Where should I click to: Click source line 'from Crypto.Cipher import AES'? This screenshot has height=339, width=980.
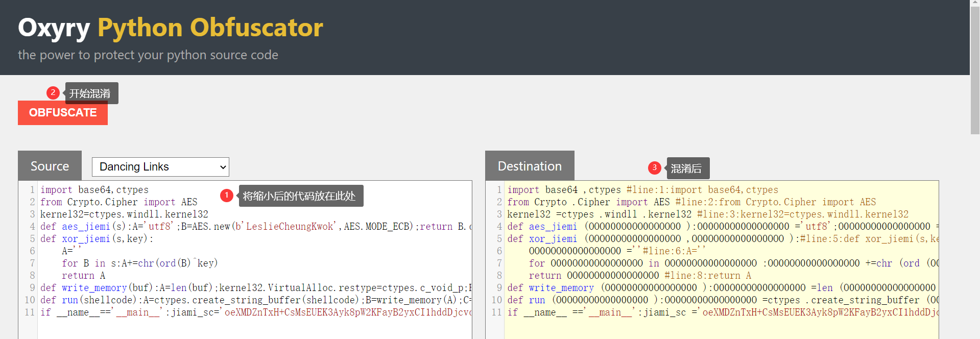[x=119, y=202]
